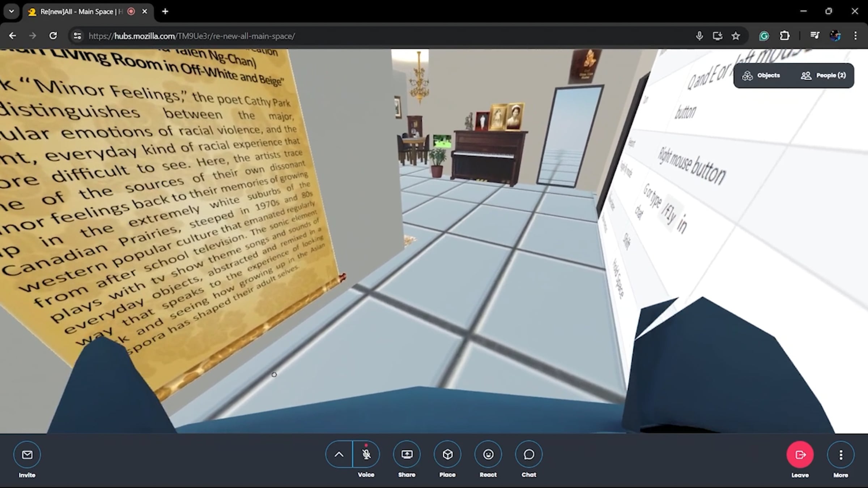
Task: Open the site information icon
Action: (77, 36)
